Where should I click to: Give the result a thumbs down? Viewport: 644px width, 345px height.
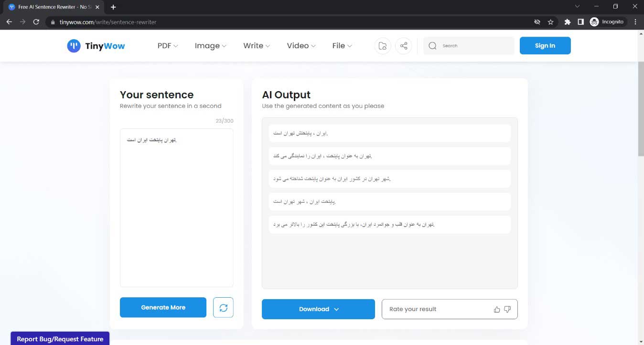[x=507, y=309]
